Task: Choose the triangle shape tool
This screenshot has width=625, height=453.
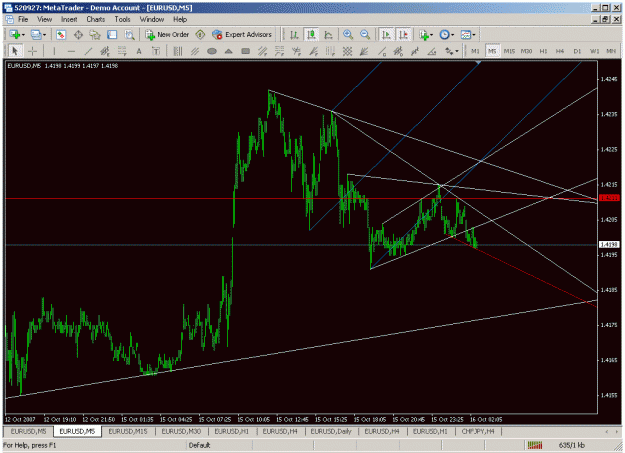Action: point(228,51)
